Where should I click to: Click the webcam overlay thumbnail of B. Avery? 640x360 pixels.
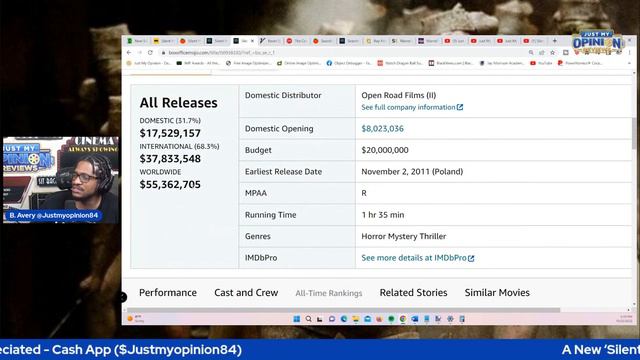[61, 180]
